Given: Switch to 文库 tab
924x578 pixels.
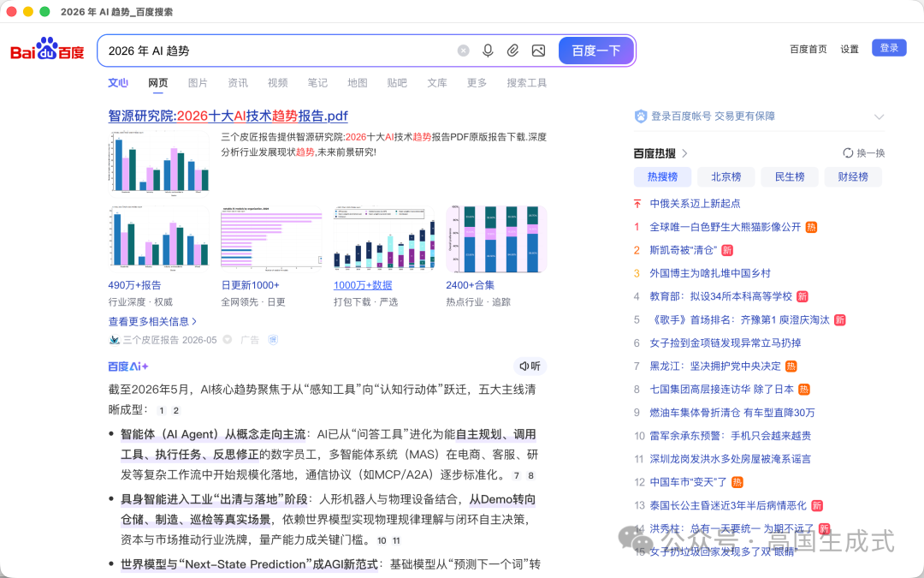Looking at the screenshot, I should point(436,82).
